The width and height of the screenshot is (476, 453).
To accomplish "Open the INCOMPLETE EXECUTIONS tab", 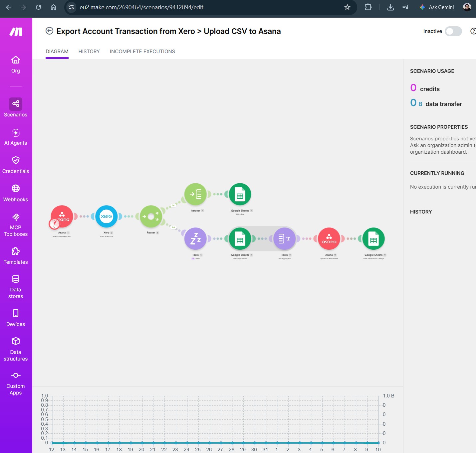I will 142,52.
